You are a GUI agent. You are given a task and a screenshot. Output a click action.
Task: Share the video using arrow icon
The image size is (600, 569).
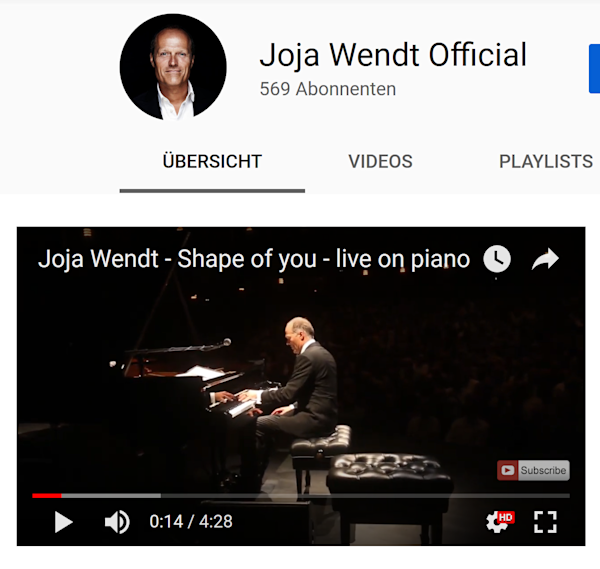coord(545,259)
